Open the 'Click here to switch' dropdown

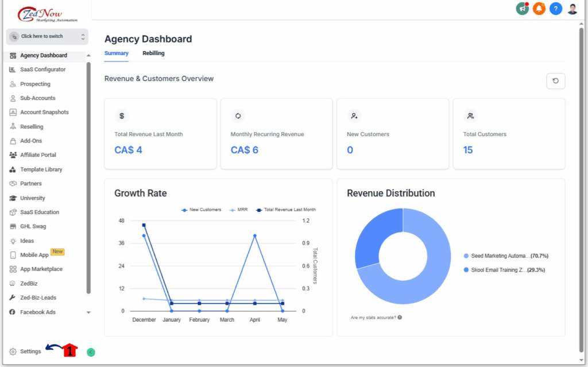(47, 37)
